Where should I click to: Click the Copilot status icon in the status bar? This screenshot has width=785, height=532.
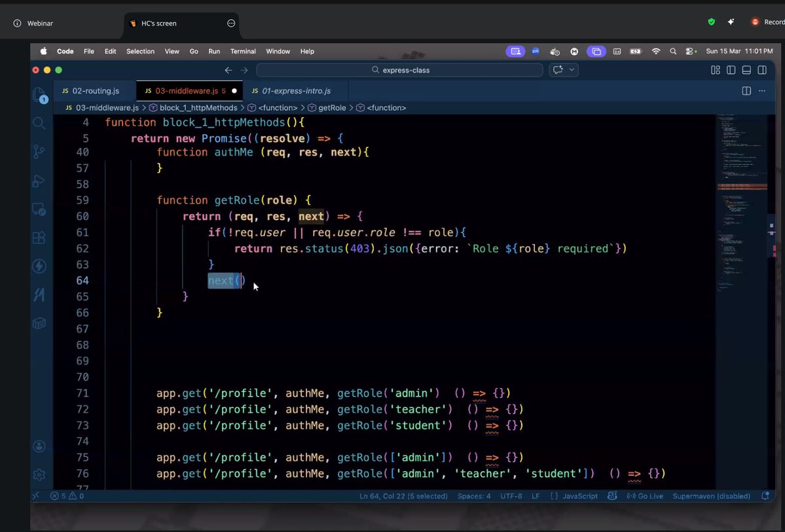click(x=612, y=496)
